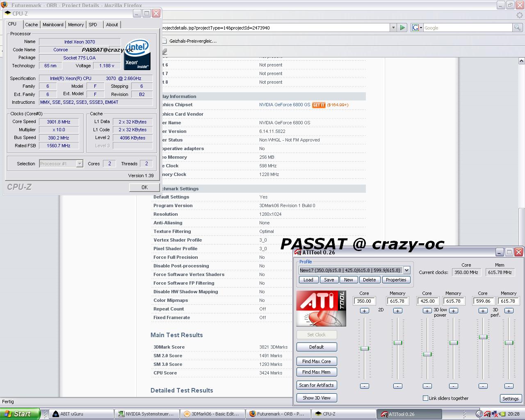
Task: Click plus for 3D perf Memory
Action: (x=509, y=311)
